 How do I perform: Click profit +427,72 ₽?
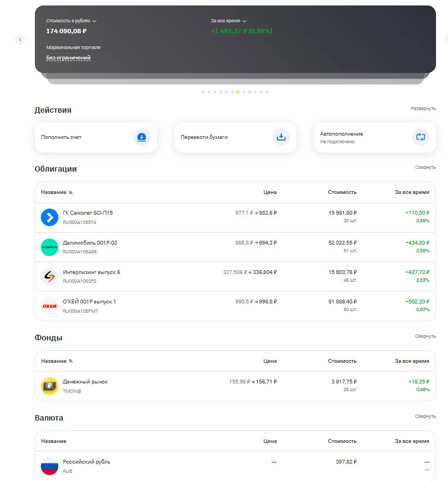click(417, 272)
